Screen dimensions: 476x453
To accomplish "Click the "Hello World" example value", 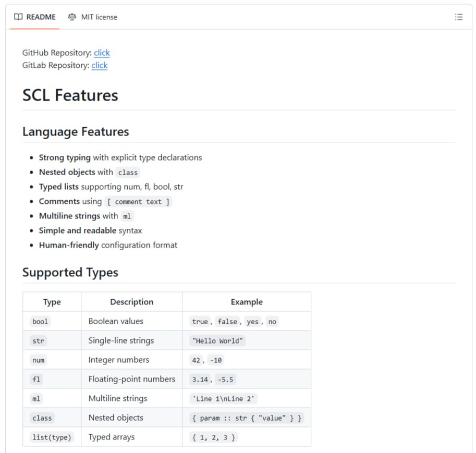I will (x=217, y=341).
